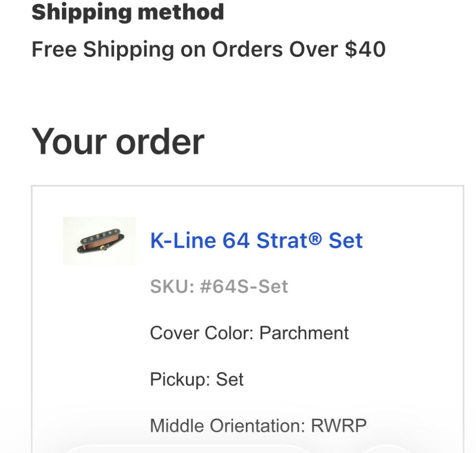
Task: Click the "Your order" heading
Action: 118,142
